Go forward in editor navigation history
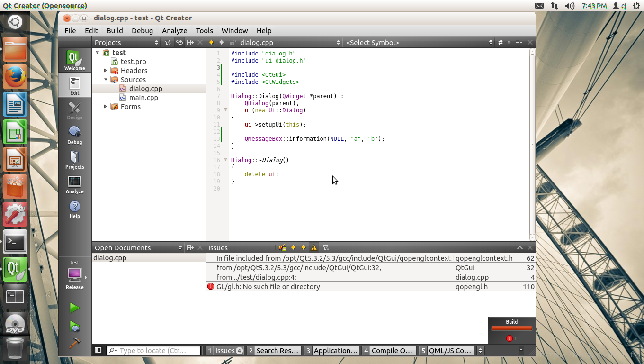Screen dimensions: 644x364 point(221,43)
